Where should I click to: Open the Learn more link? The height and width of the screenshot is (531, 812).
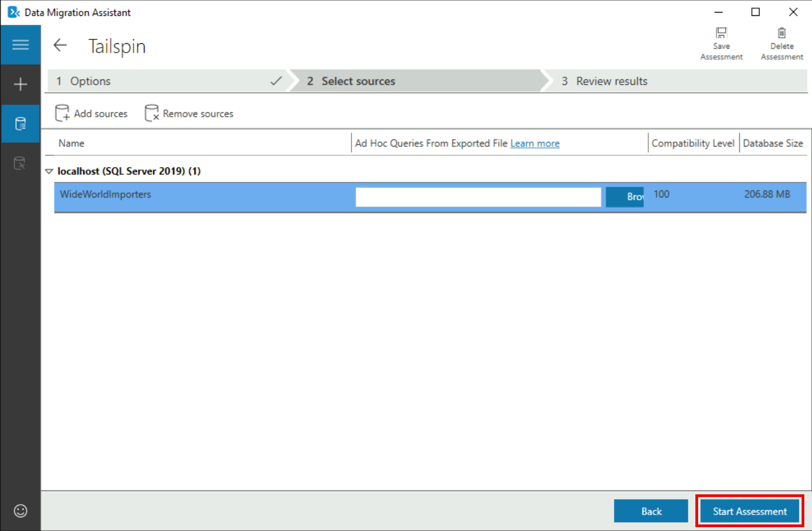[x=534, y=143]
